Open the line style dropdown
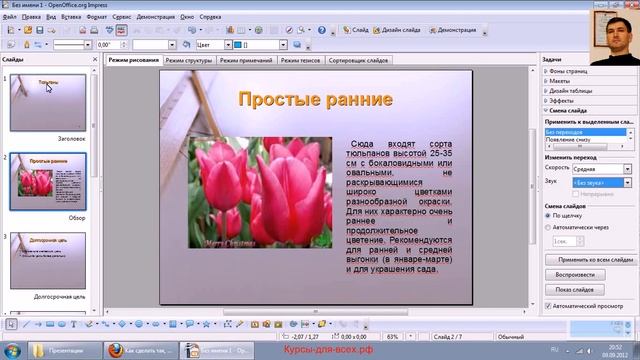The width and height of the screenshot is (640, 360). [x=88, y=45]
